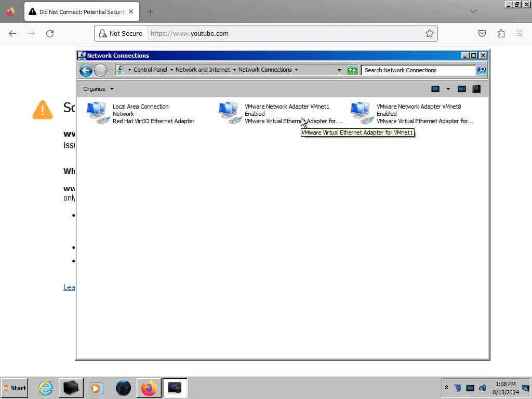Click the forward arrow in Network Connections
This screenshot has height=399, width=532.
point(100,70)
